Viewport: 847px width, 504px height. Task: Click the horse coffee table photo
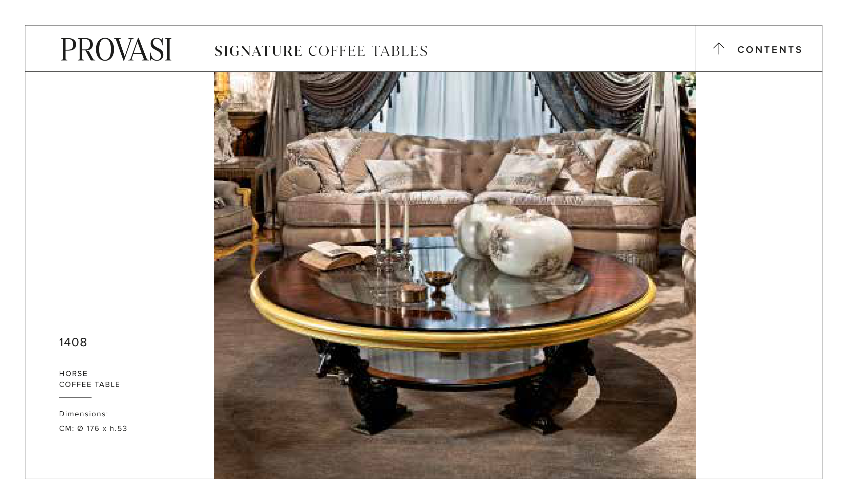pos(455,275)
